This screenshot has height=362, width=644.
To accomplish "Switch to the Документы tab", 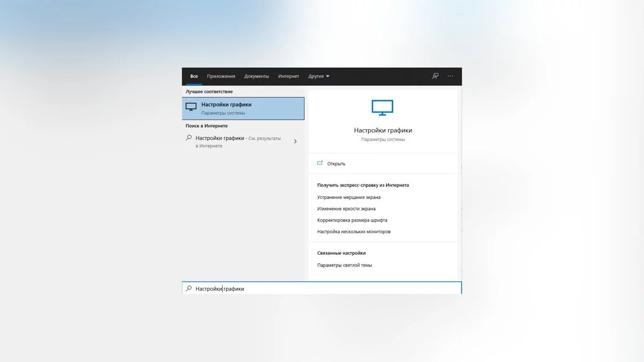I will coord(257,76).
